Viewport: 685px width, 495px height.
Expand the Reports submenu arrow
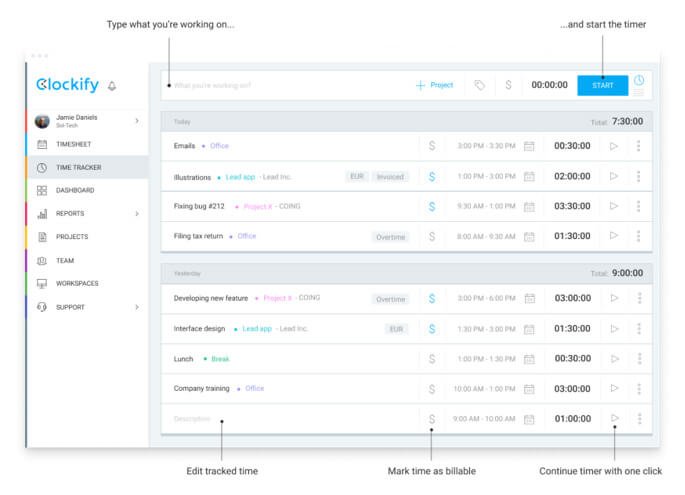pyautogui.click(x=137, y=214)
